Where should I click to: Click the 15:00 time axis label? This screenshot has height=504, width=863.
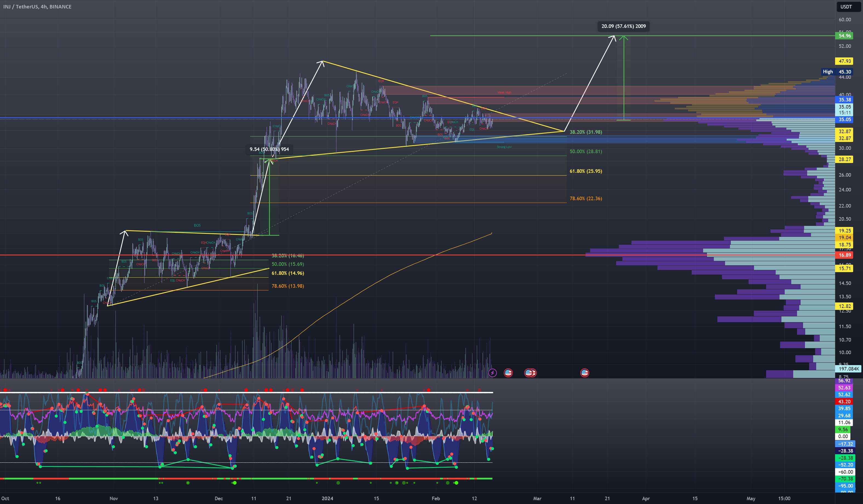click(784, 498)
